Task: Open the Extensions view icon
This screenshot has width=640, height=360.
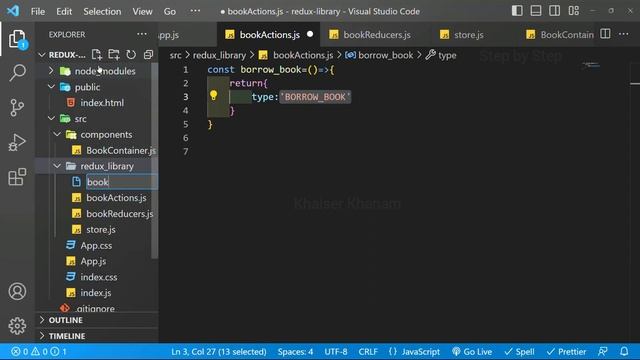Action: point(17,177)
